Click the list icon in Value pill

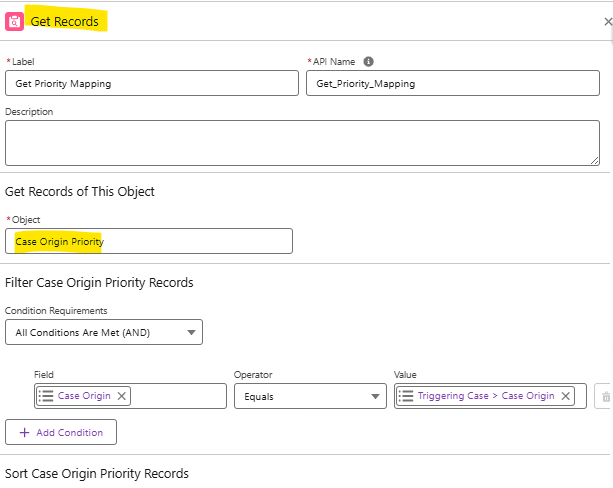406,396
